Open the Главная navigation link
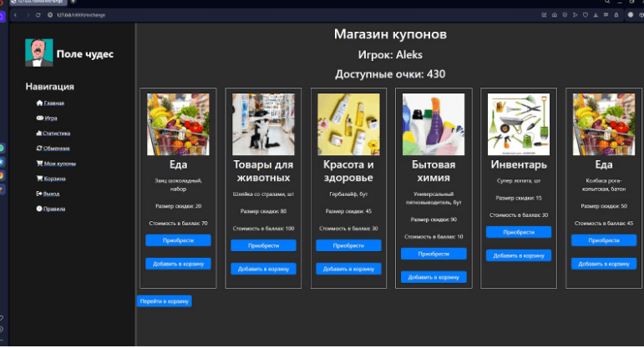Viewport: 644px width, 348px height. (x=53, y=103)
